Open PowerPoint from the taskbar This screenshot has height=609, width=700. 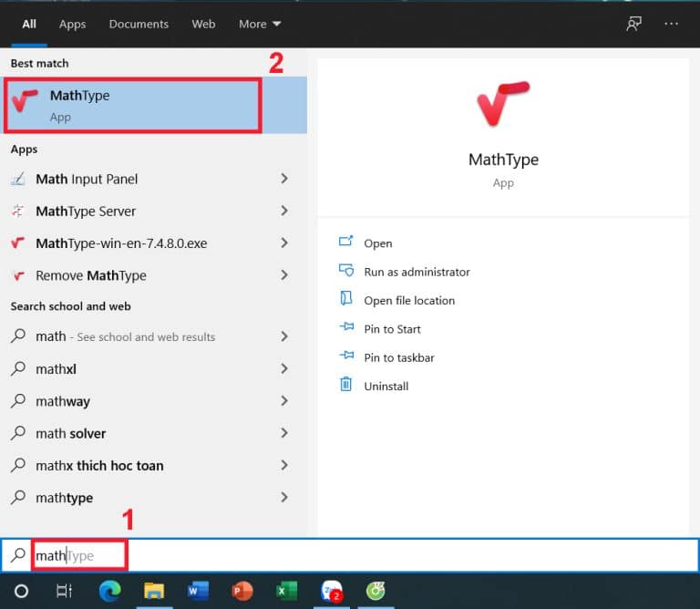point(242,591)
